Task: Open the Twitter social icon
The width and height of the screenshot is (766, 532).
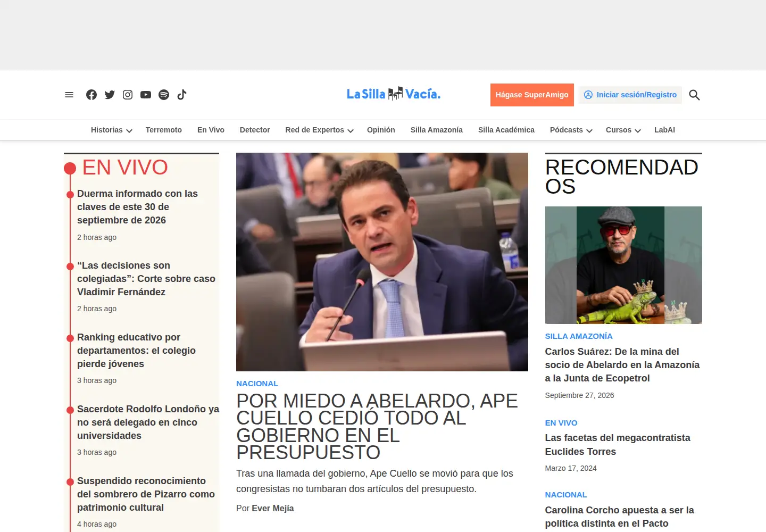Action: coord(110,95)
